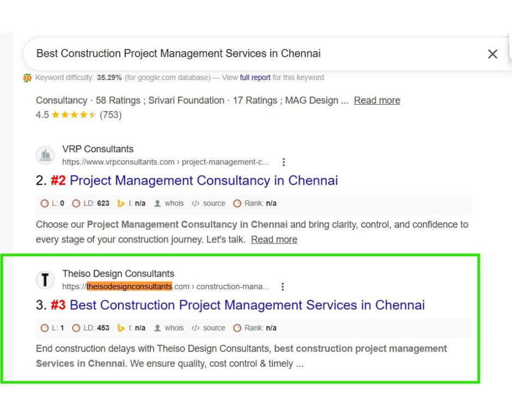Open the vrpconsultants.com URL breadcrumb
Screen dimensions: 512x420
[165, 162]
